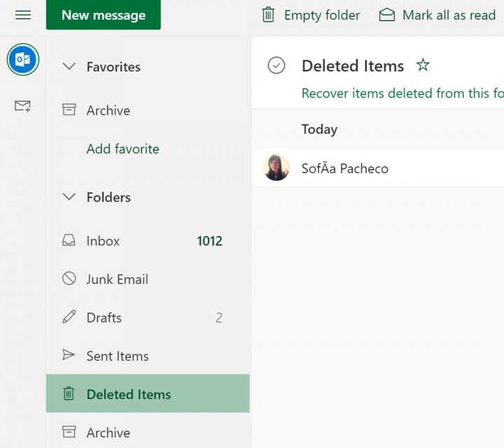Screen dimensions: 504x448
Task: Click Recover items deleted from this folder link
Action: click(x=402, y=93)
